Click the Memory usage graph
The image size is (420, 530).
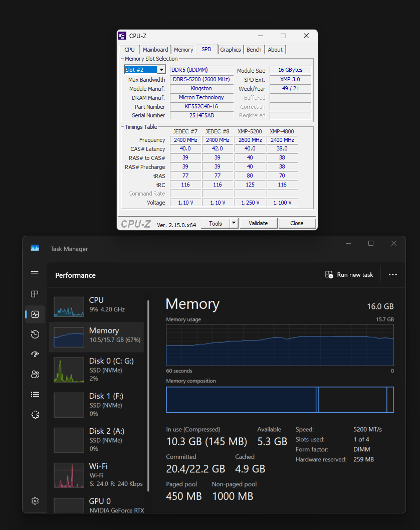tap(280, 345)
